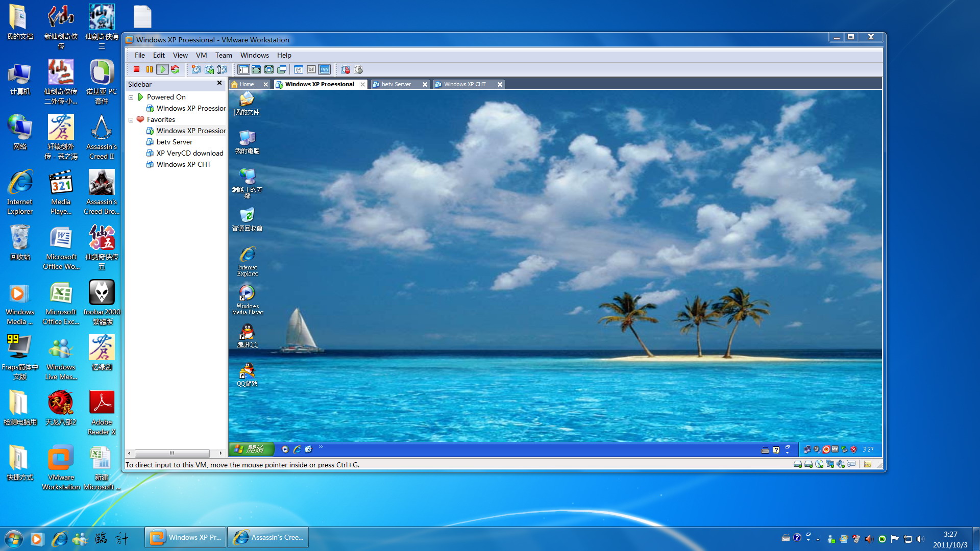Screen dimensions: 980x551
Task: Open the VM menu
Action: [x=201, y=55]
